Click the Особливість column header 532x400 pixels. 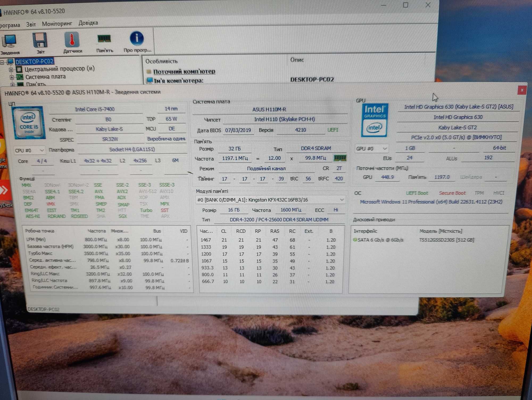point(161,61)
